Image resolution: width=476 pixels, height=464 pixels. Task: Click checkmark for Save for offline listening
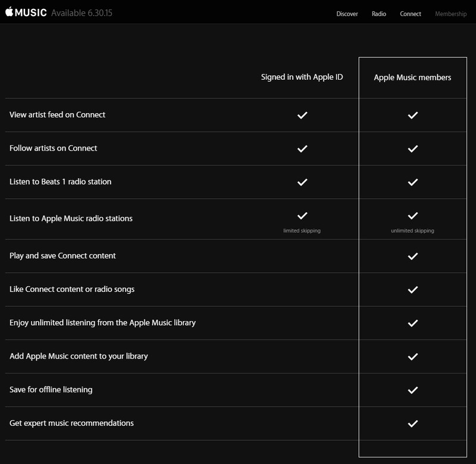click(412, 390)
